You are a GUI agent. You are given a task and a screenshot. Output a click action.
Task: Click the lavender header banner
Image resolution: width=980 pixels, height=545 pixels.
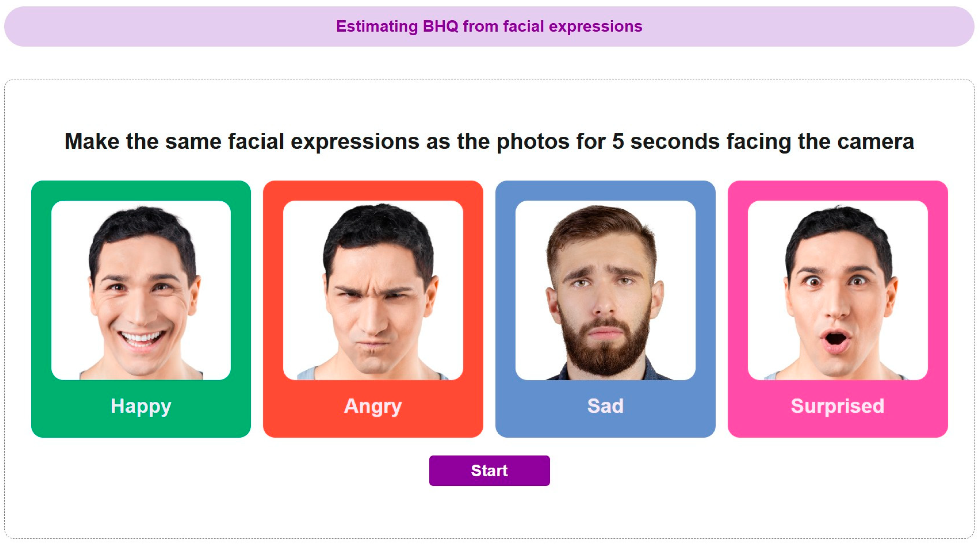tap(152, 26)
